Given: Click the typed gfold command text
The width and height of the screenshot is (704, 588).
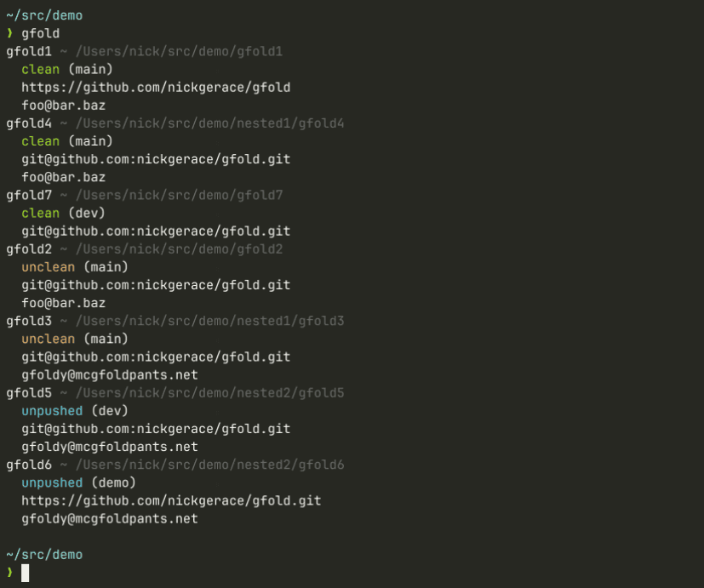Looking at the screenshot, I should pyautogui.click(x=40, y=33).
